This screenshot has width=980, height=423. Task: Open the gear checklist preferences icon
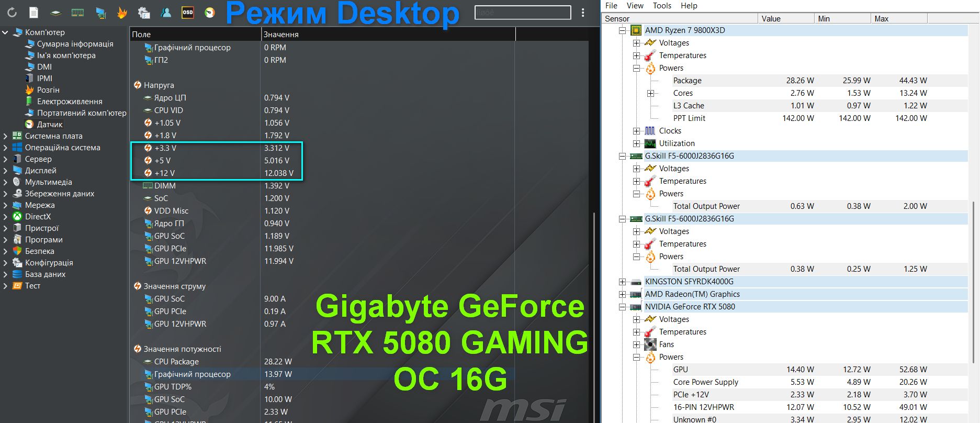144,13
